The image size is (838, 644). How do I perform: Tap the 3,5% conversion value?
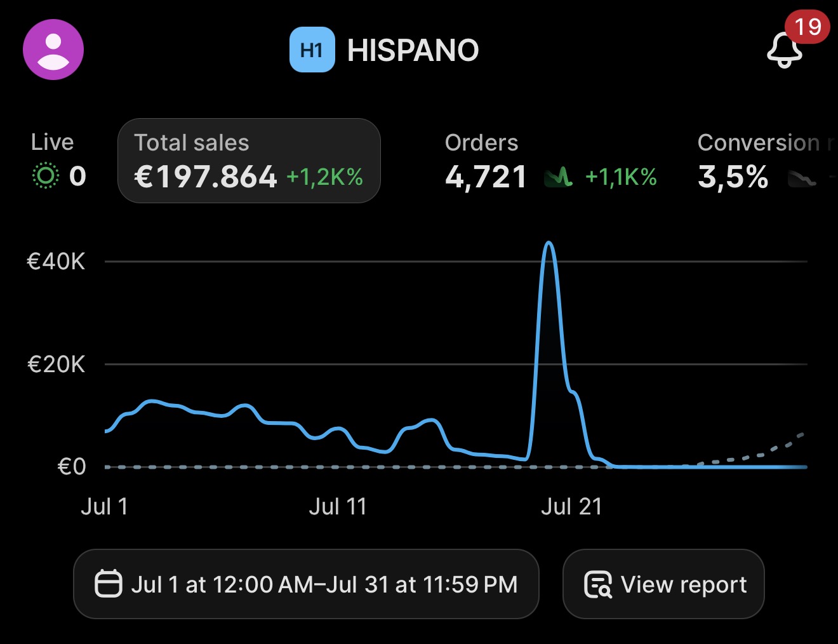pos(733,177)
